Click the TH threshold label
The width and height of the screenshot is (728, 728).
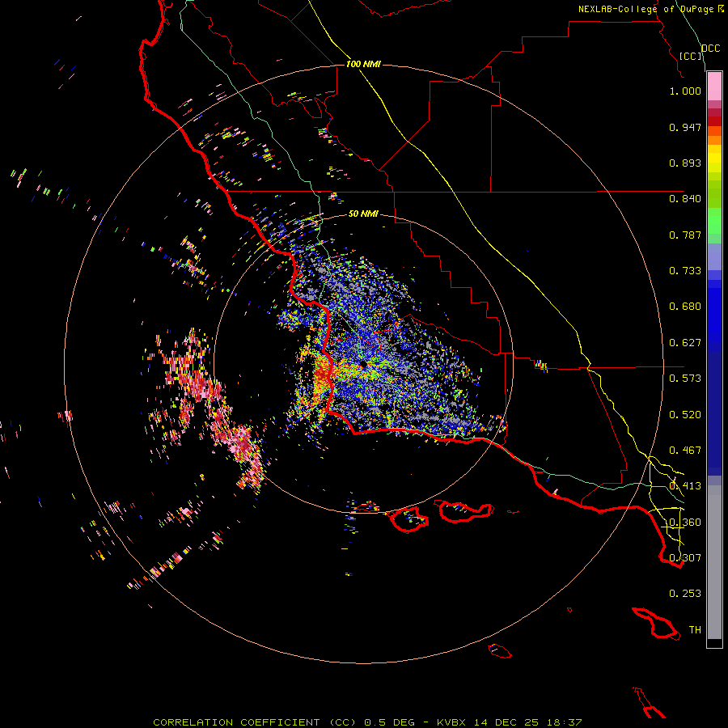695,630
